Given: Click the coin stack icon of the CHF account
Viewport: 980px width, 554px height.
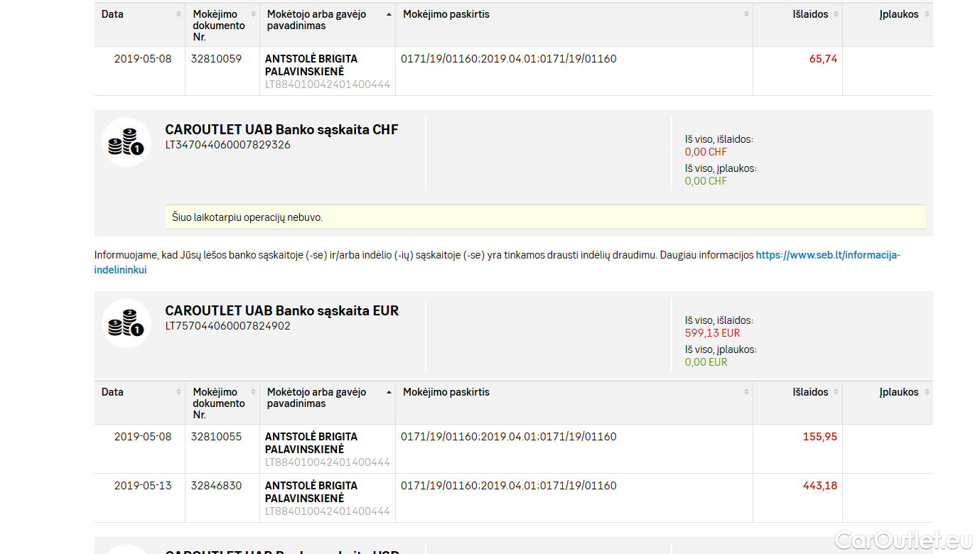Looking at the screenshot, I should point(126,142).
